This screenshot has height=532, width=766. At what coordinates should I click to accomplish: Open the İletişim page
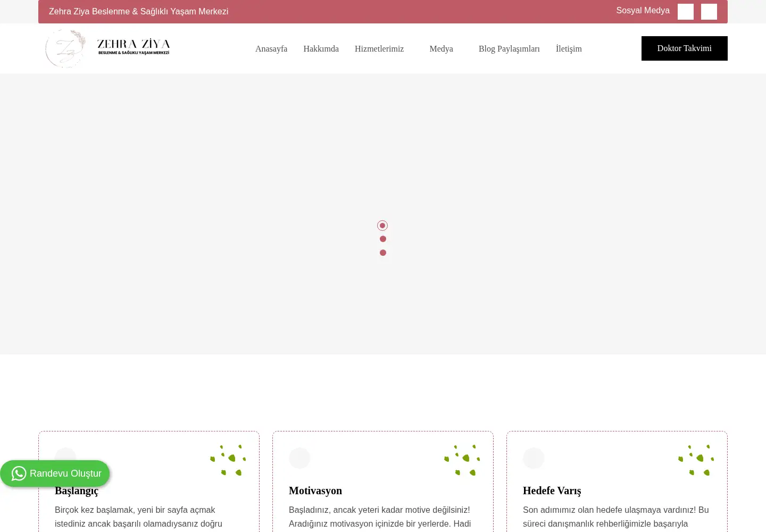coord(569,48)
